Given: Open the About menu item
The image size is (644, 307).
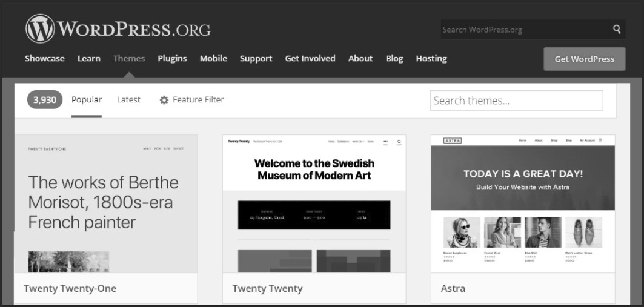Looking at the screenshot, I should pos(360,58).
